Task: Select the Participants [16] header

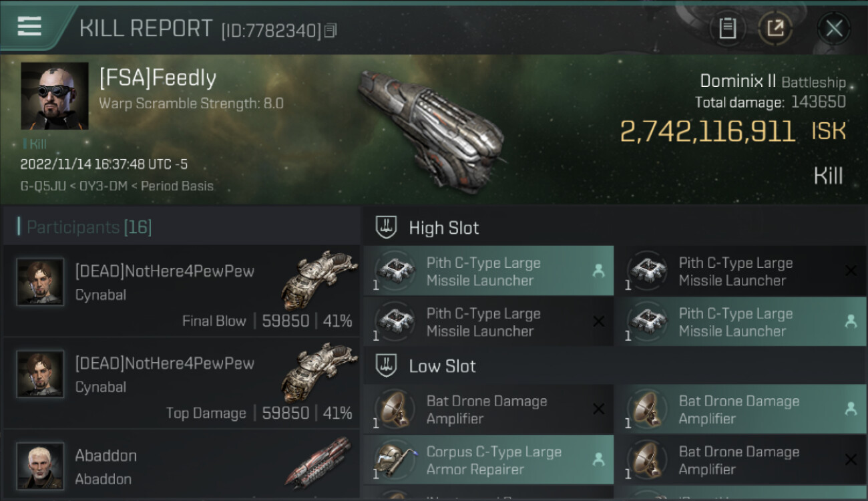Action: (89, 227)
